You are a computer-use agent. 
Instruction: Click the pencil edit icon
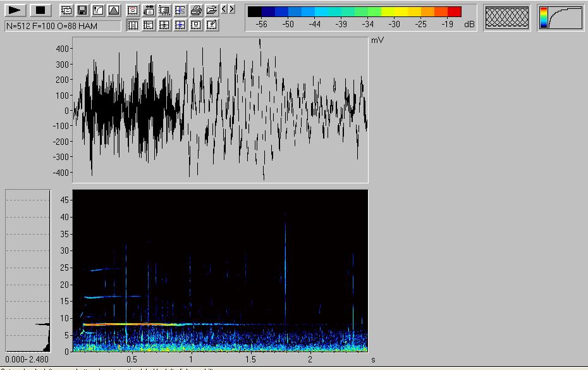click(212, 25)
